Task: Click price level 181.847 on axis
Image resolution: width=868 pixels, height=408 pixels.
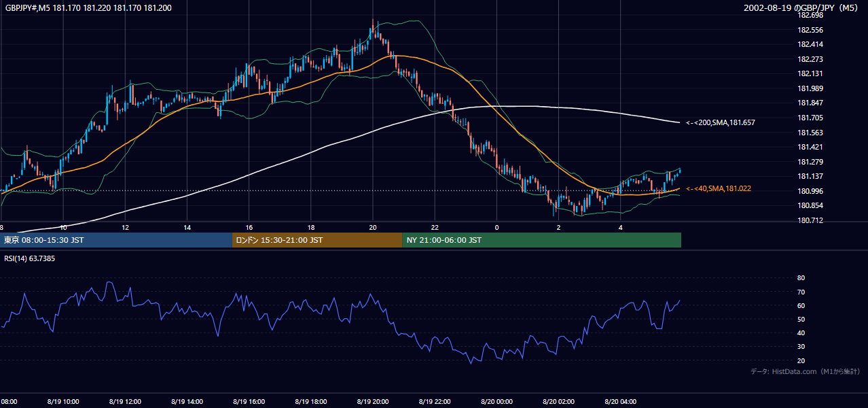Action: pos(810,103)
